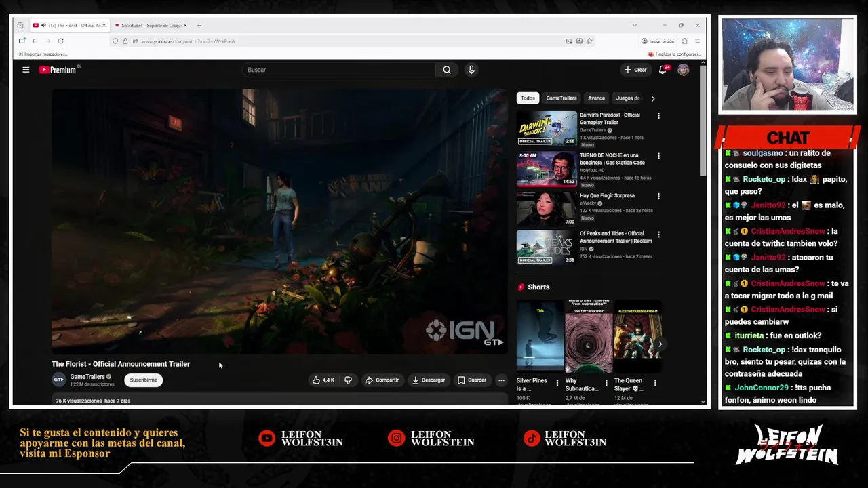This screenshot has width=868, height=488.
Task: Open options for Why Subnautica short
Action: click(x=606, y=383)
